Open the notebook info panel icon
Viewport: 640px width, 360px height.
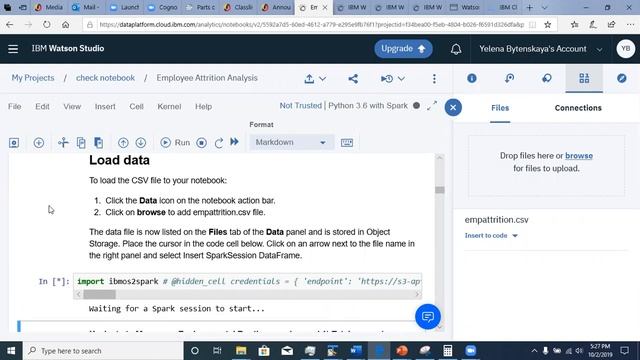pos(472,78)
